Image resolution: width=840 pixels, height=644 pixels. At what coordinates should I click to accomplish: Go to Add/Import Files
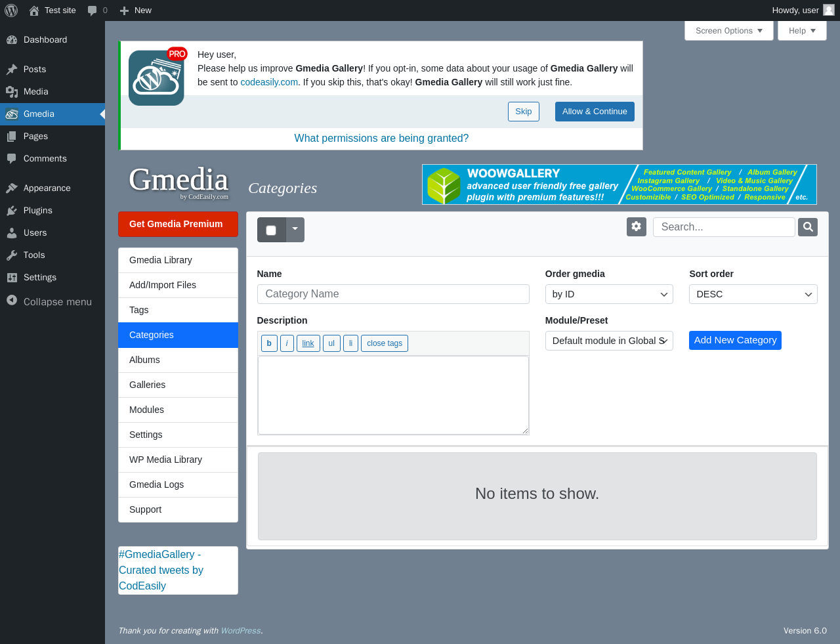tap(178, 285)
